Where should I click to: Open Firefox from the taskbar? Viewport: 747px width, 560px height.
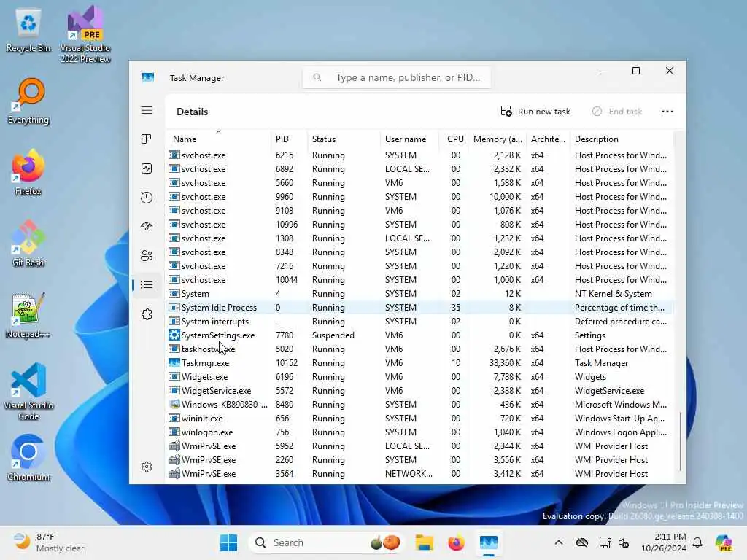click(x=457, y=542)
